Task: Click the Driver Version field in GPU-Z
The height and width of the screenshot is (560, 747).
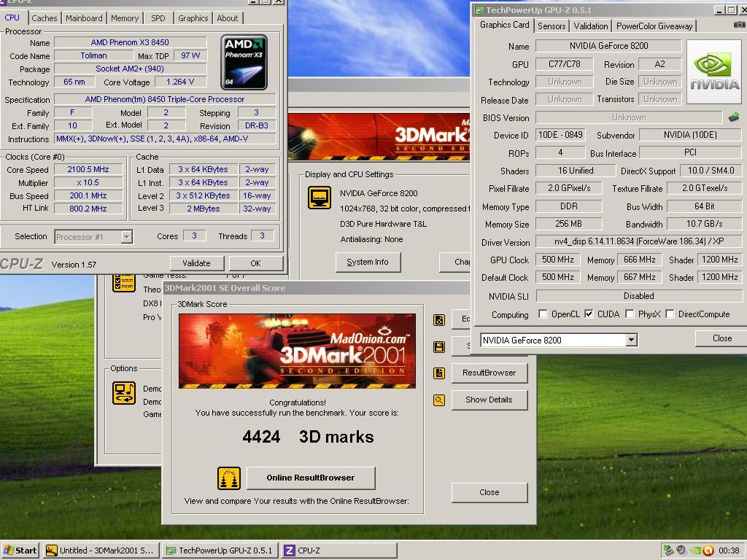Action: pos(639,241)
